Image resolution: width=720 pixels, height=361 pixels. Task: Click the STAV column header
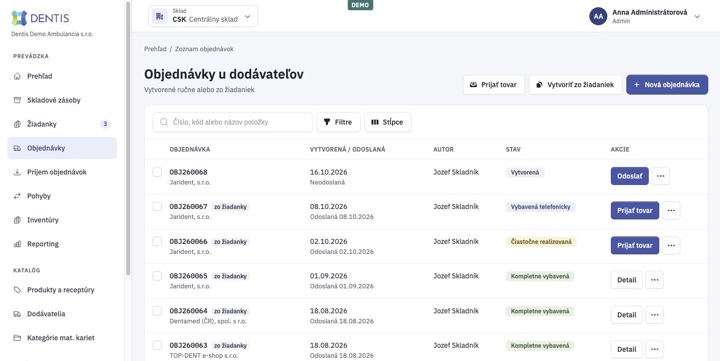click(513, 149)
